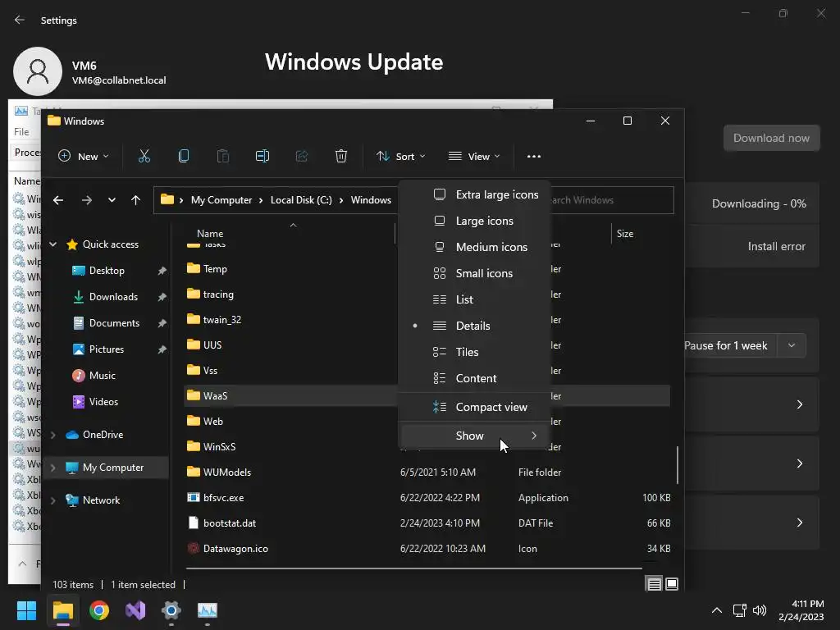Select the WinSxS folder

[x=219, y=447]
